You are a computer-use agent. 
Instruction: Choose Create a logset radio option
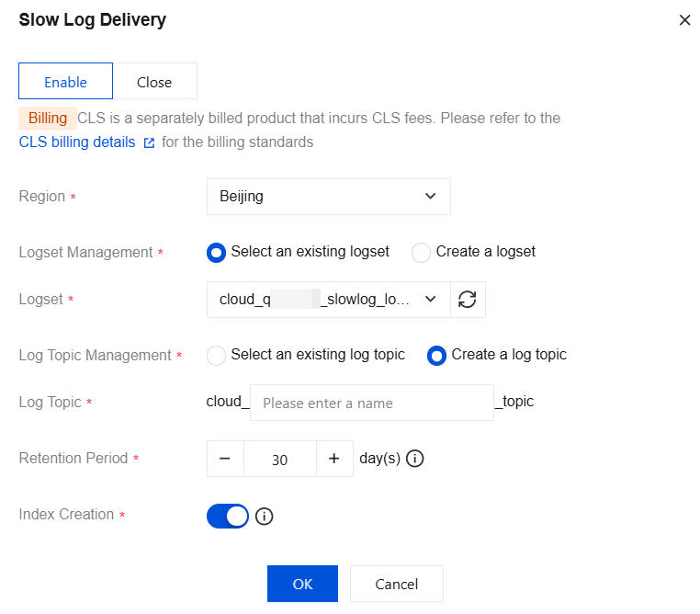point(422,253)
